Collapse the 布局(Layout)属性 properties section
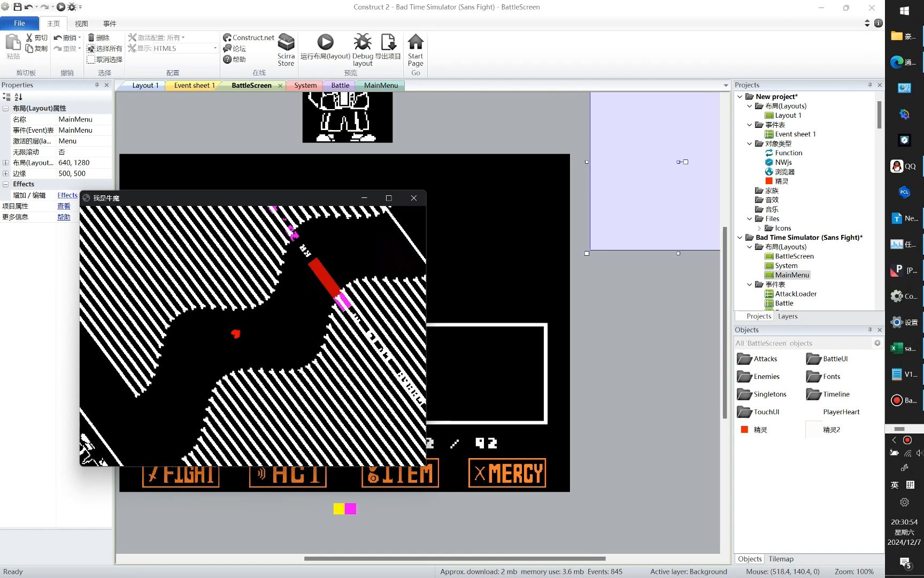The width and height of the screenshot is (924, 578). pos(5,108)
